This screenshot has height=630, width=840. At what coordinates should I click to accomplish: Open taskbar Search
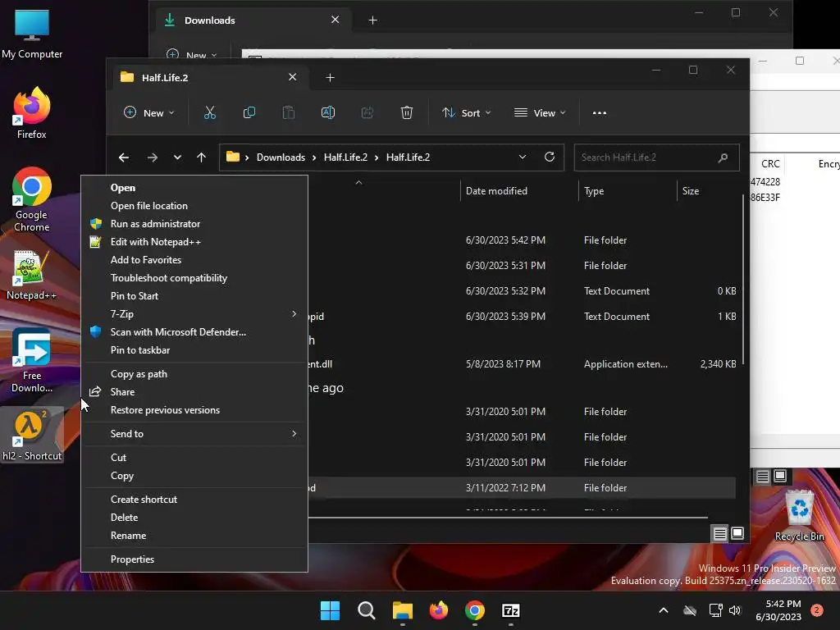367,610
